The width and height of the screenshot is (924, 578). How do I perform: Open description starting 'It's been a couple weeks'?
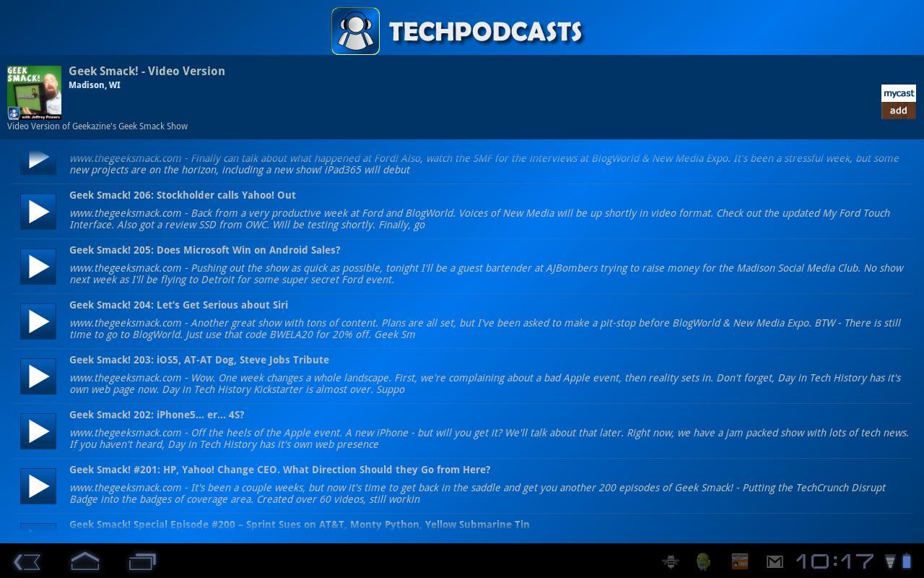coord(477,493)
